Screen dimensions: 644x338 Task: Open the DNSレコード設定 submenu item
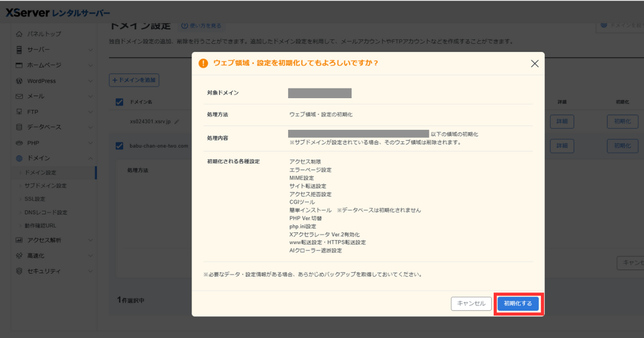46,212
